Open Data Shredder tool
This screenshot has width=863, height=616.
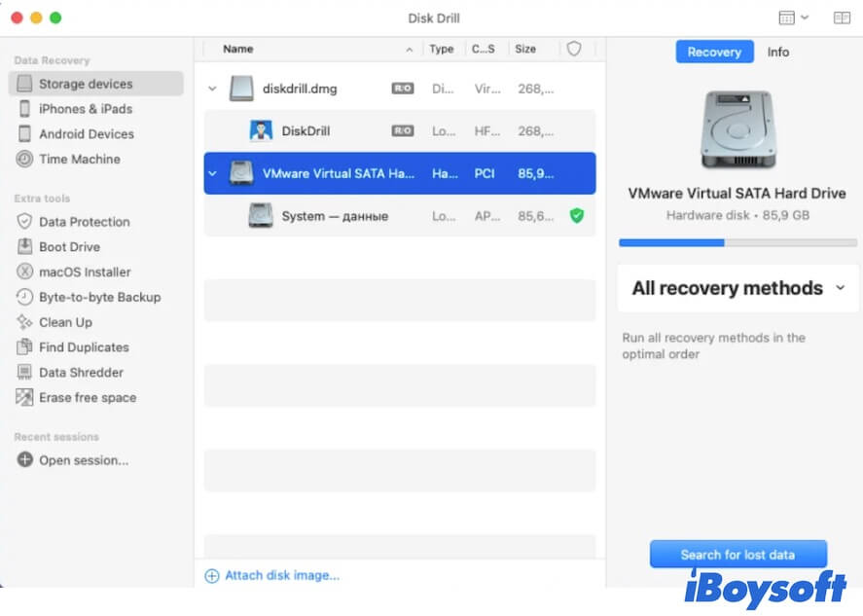pos(82,373)
